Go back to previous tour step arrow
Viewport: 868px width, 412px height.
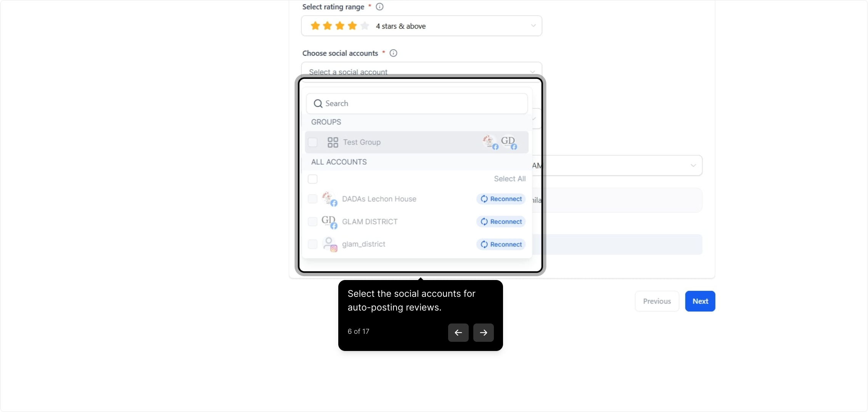[x=458, y=333]
